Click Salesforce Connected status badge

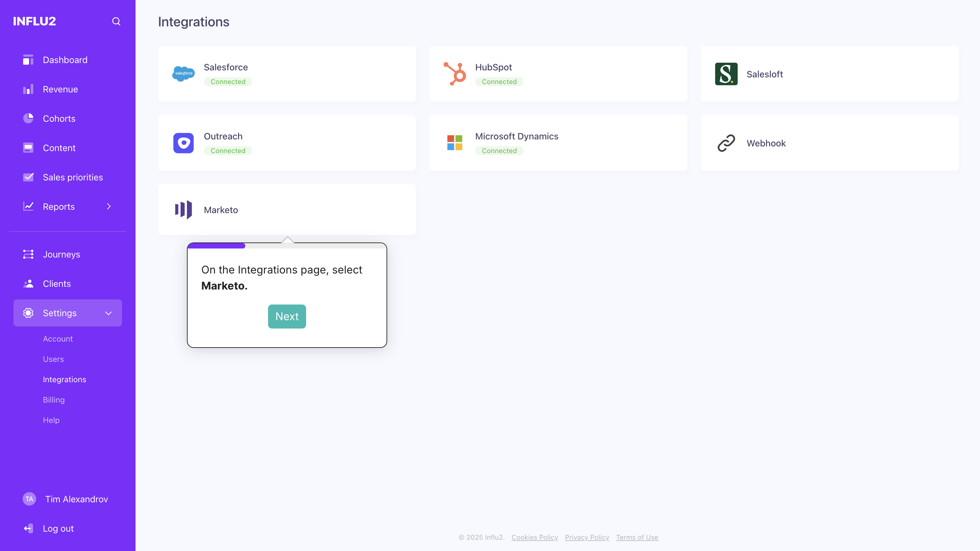coord(228,82)
